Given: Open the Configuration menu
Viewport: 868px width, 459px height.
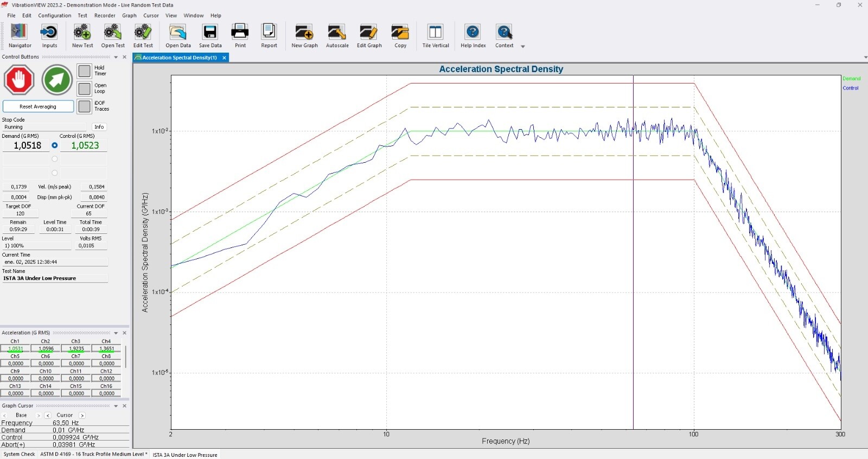Looking at the screenshot, I should pyautogui.click(x=54, y=16).
